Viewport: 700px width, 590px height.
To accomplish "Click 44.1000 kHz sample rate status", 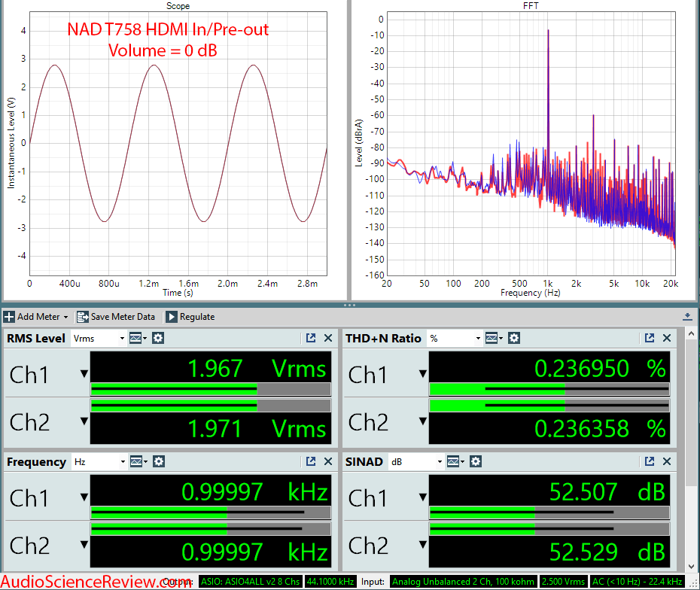I will pyautogui.click(x=330, y=582).
